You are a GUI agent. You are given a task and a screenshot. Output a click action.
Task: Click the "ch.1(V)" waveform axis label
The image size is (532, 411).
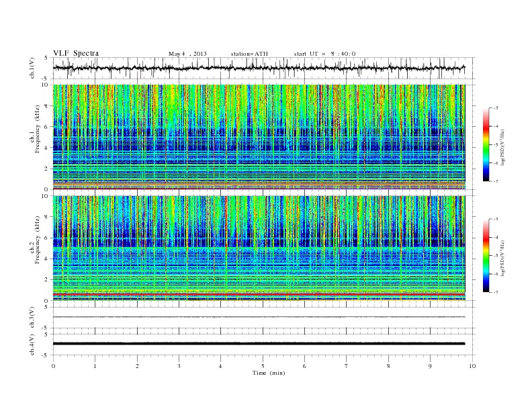click(x=32, y=68)
